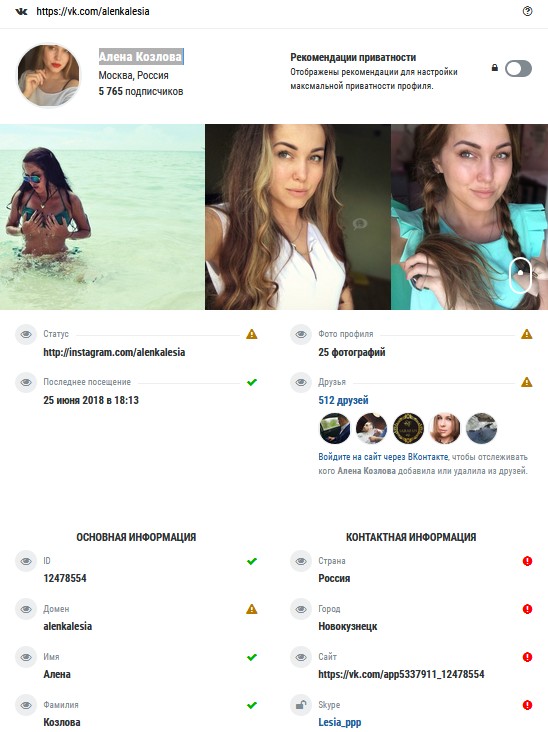Screen dimensions: 548x732
Task: Click the first friend's avatar thumbnail
Action: (335, 428)
